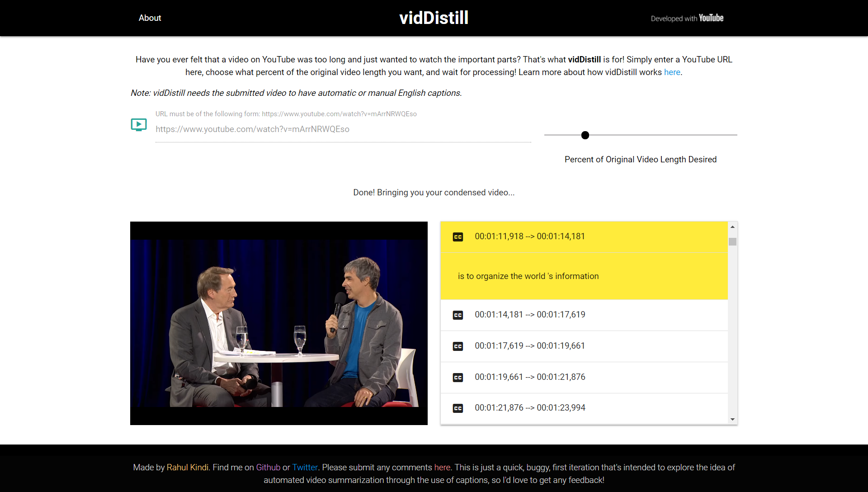Click the CC icon beside timestamp 00:01:14,181
The width and height of the screenshot is (868, 492).
pyautogui.click(x=458, y=315)
